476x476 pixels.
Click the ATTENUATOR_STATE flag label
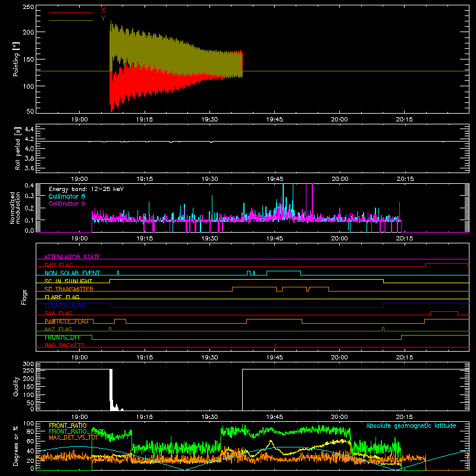click(x=72, y=257)
